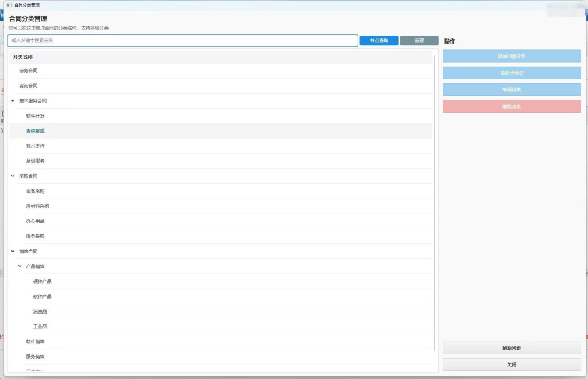The width and height of the screenshot is (588, 379).
Task: Select the 咨询合同 category
Action: pyautogui.click(x=28, y=86)
